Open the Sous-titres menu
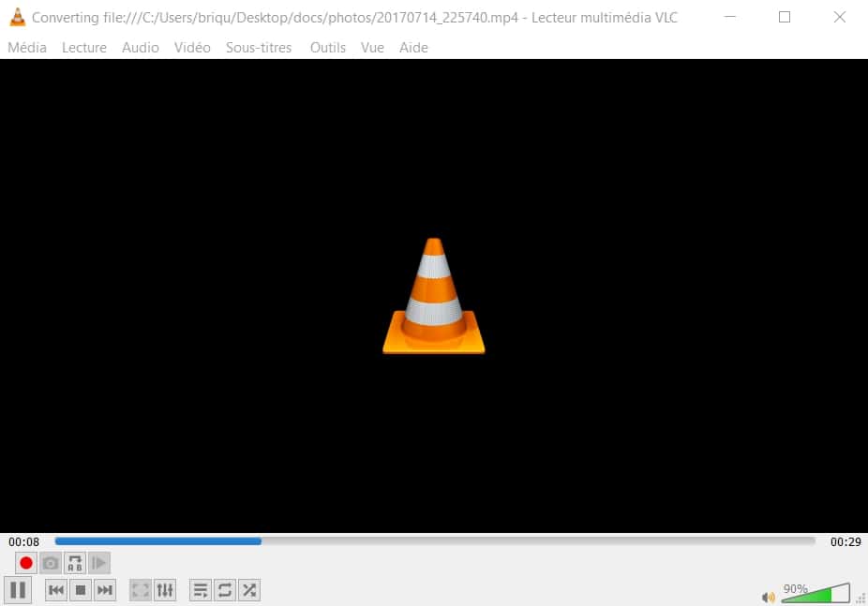The image size is (868, 606). (x=259, y=48)
